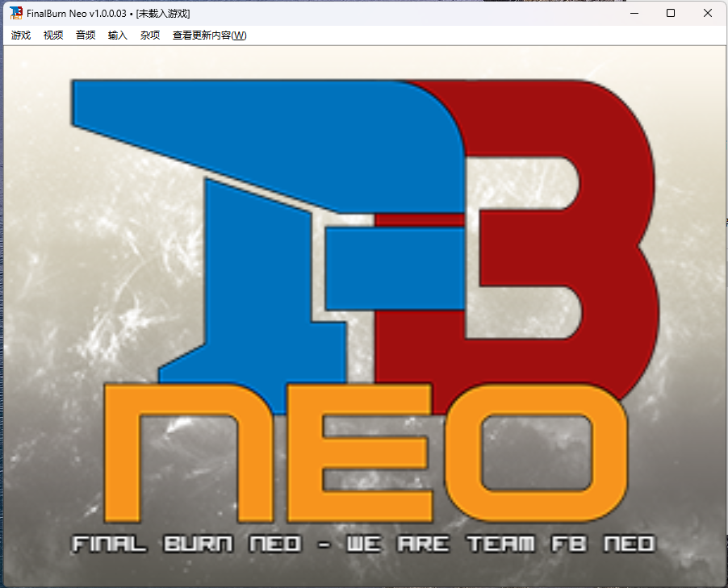Open the 查看更新内容(W) menu
The image size is (728, 588).
click(x=209, y=35)
